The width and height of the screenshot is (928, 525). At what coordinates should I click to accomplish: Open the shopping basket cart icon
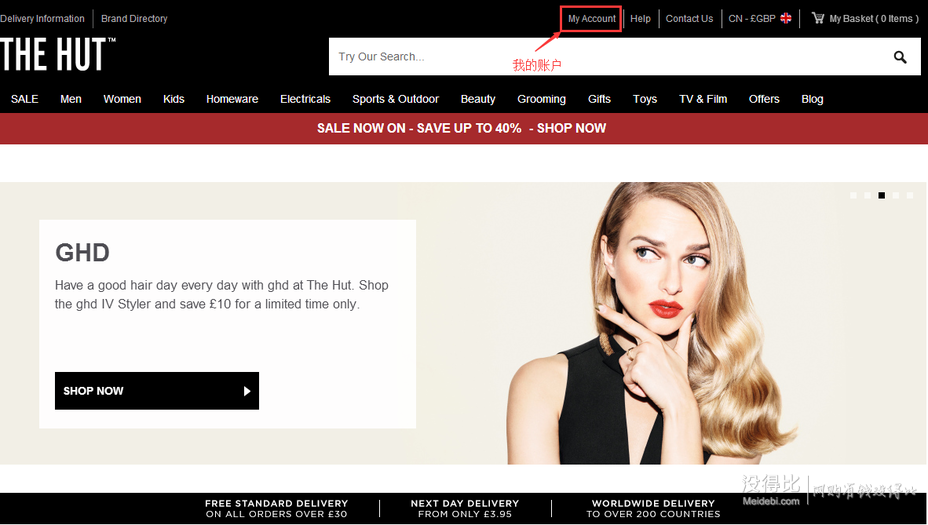tap(818, 18)
